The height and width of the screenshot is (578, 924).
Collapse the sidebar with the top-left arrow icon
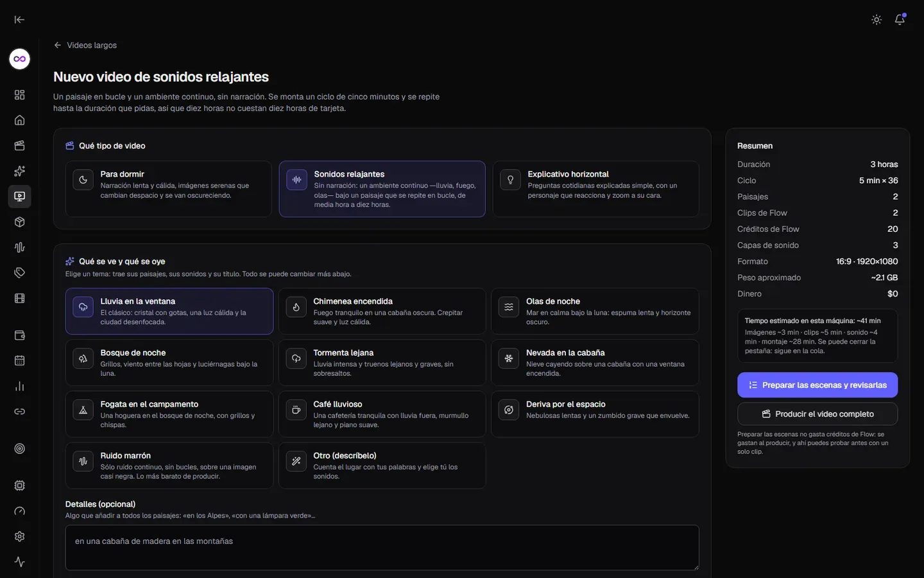[x=19, y=20]
